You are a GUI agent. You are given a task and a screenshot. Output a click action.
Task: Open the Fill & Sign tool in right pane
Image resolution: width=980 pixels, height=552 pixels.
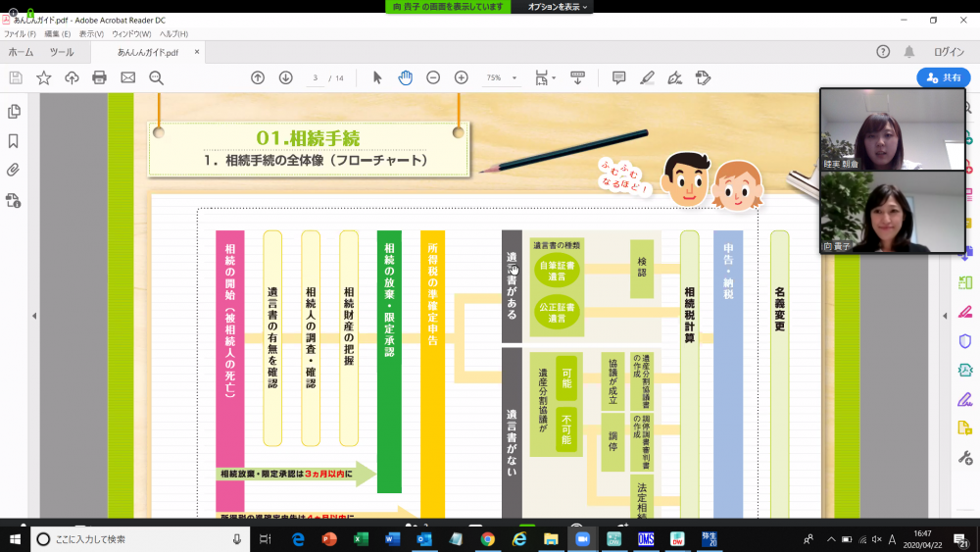tap(965, 399)
